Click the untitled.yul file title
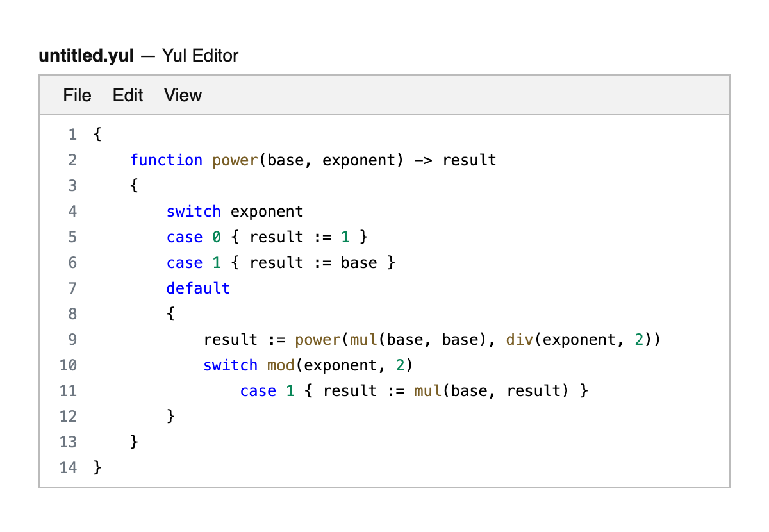 tap(86, 56)
